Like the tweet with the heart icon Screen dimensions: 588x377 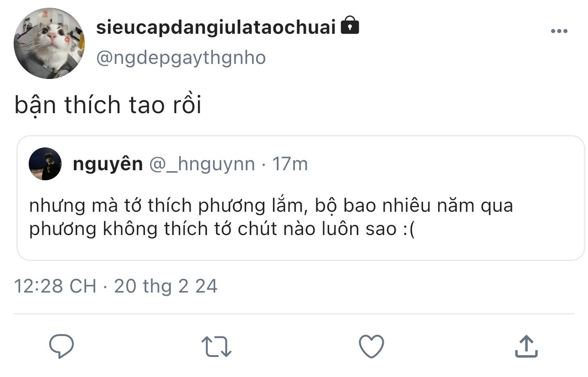click(371, 346)
